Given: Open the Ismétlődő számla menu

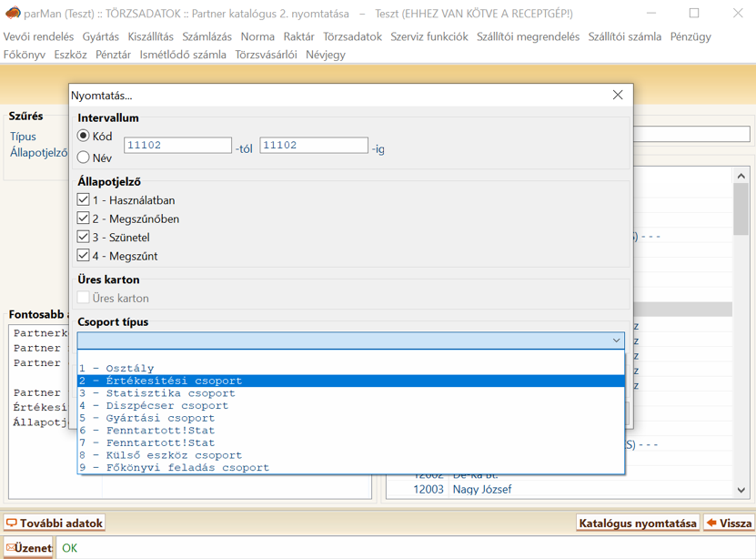Looking at the screenshot, I should pos(183,55).
